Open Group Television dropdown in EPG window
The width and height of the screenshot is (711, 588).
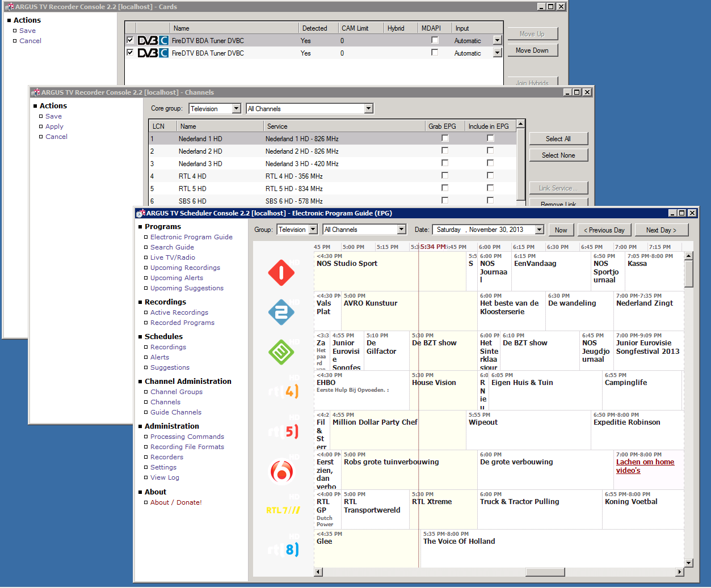[313, 230]
